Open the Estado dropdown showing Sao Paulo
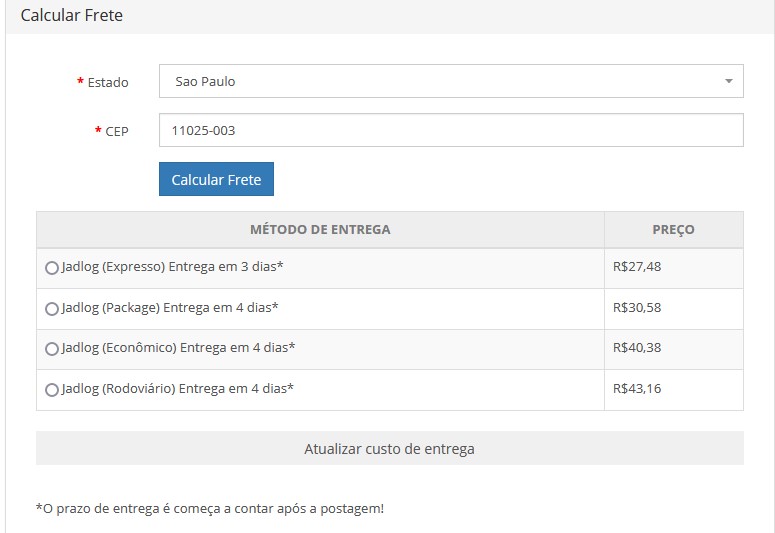The width and height of the screenshot is (775, 533). (451, 81)
